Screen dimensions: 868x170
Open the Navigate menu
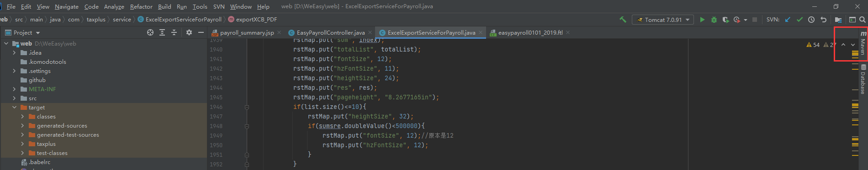click(x=67, y=6)
